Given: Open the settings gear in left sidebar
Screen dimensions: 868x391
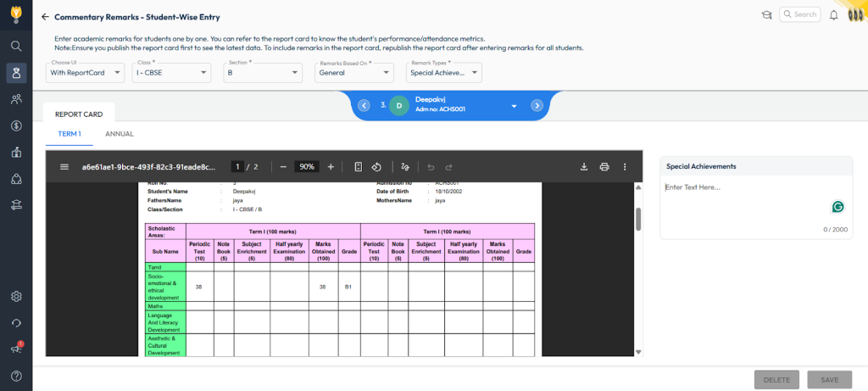Looking at the screenshot, I should click(x=16, y=296).
